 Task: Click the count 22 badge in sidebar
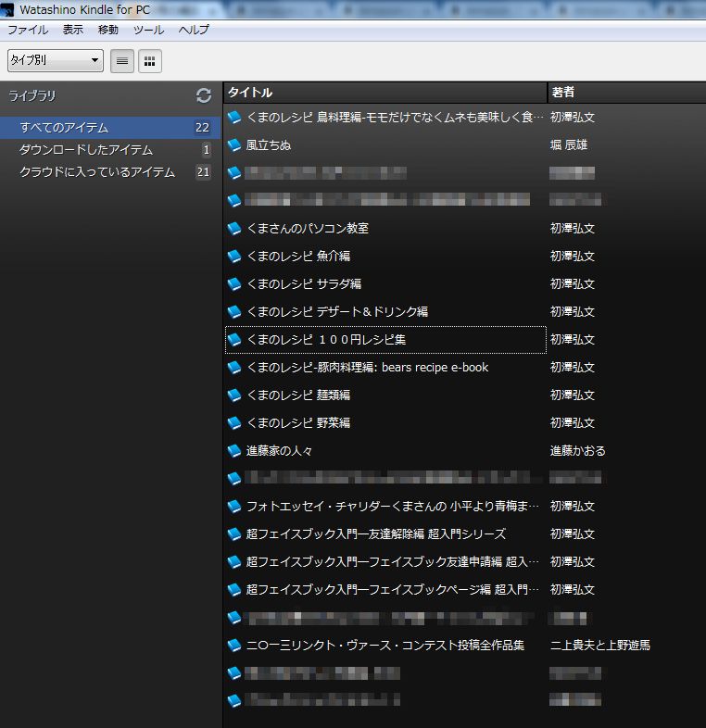click(x=202, y=127)
